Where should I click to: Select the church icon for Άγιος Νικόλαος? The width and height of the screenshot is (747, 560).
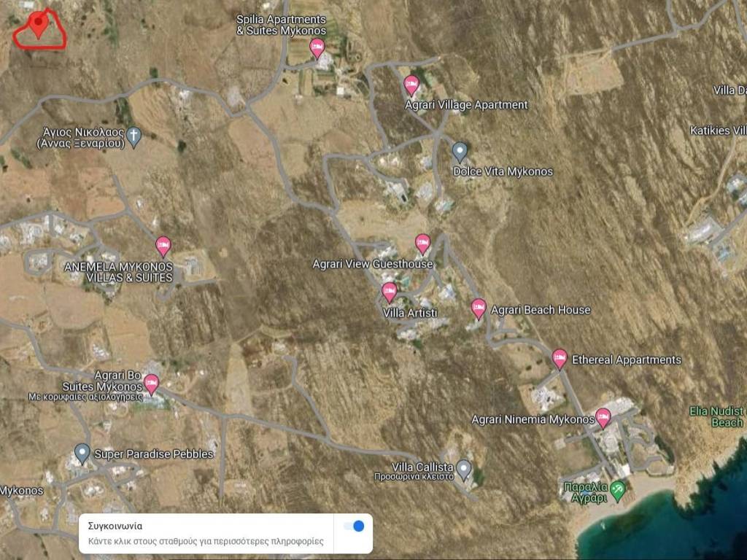(133, 135)
